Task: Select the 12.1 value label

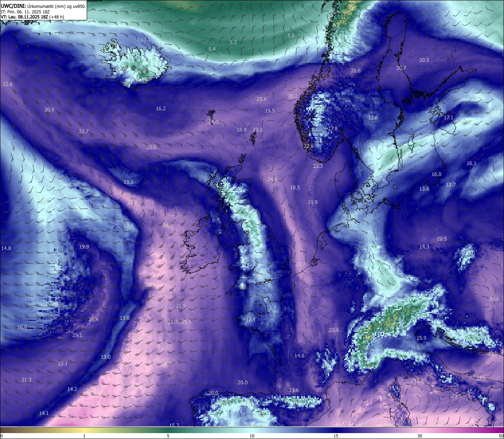Action: [251, 320]
